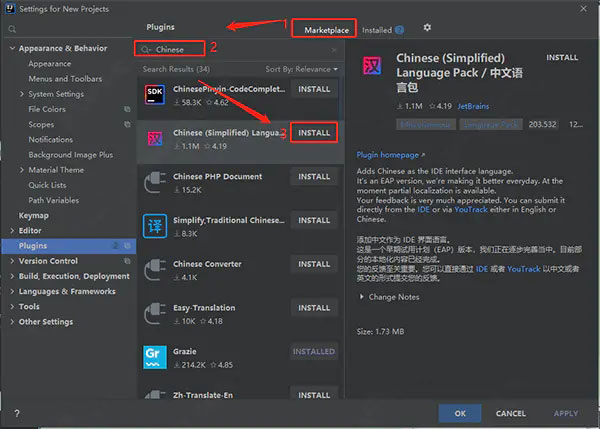Click the language pack icon in details pane
Viewport: 600px width, 429px height.
click(372, 65)
